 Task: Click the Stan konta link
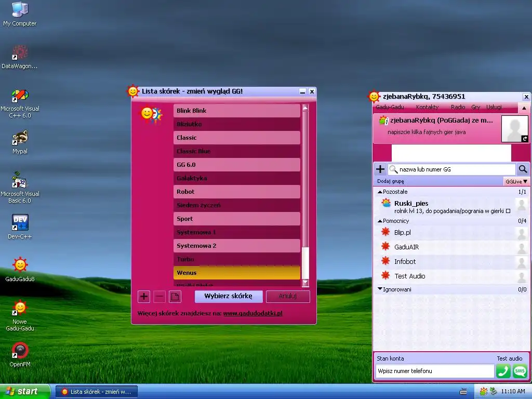pyautogui.click(x=390, y=358)
